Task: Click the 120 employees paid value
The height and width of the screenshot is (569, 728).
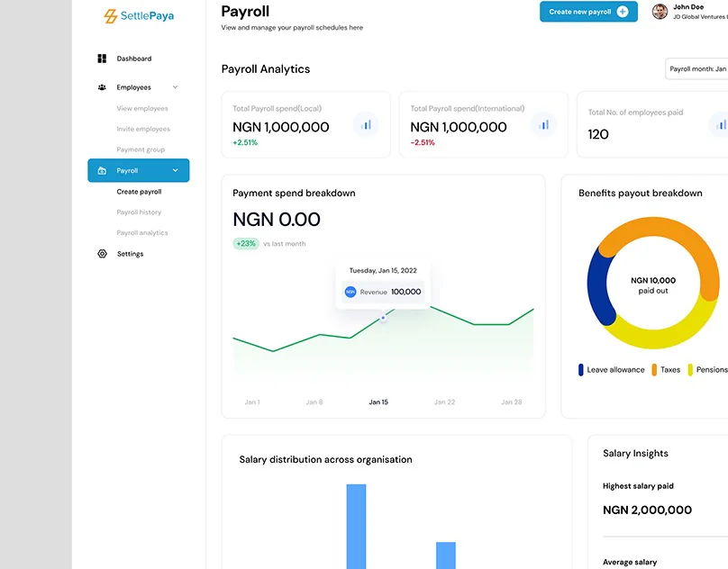Action: (598, 134)
